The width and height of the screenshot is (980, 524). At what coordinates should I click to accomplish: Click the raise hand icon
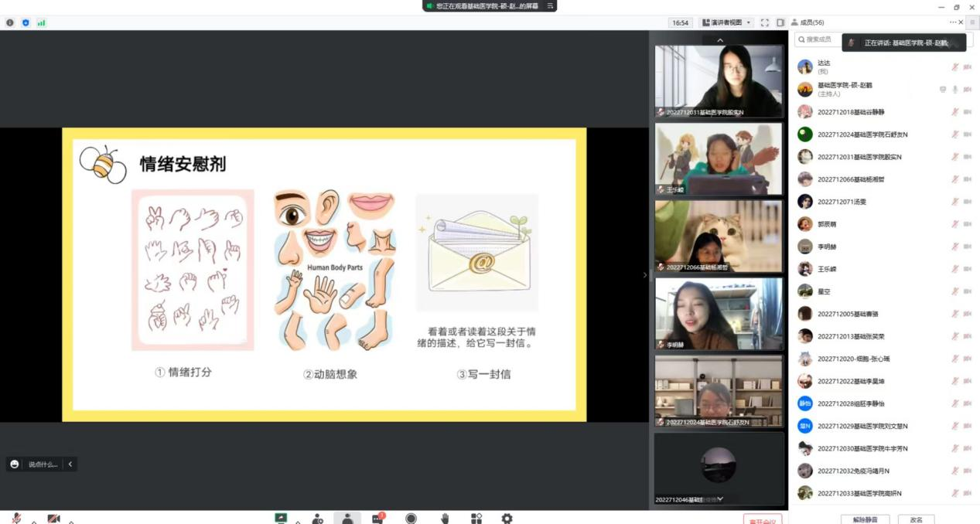tap(445, 519)
